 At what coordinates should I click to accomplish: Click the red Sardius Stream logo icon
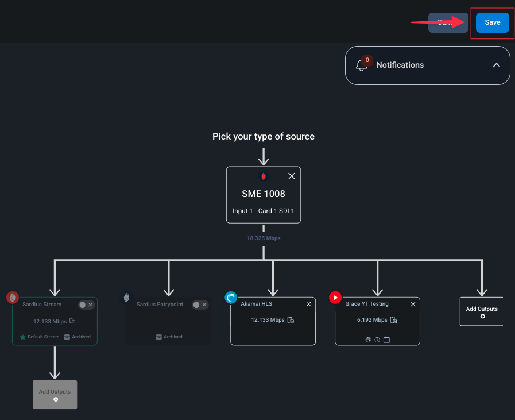pos(13,298)
